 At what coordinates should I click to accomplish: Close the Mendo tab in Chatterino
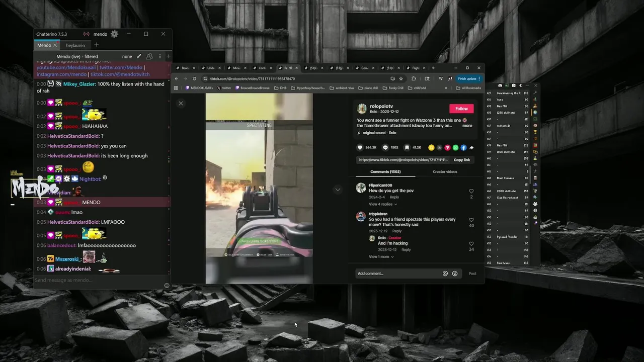pos(55,45)
